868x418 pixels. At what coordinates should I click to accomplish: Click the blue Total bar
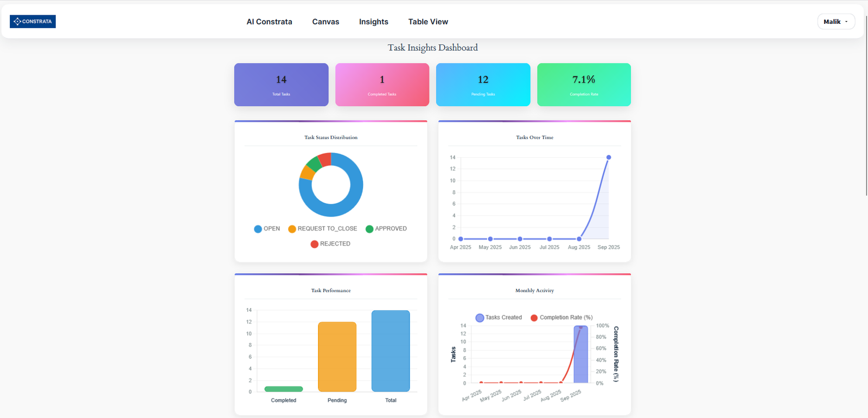pos(391,351)
